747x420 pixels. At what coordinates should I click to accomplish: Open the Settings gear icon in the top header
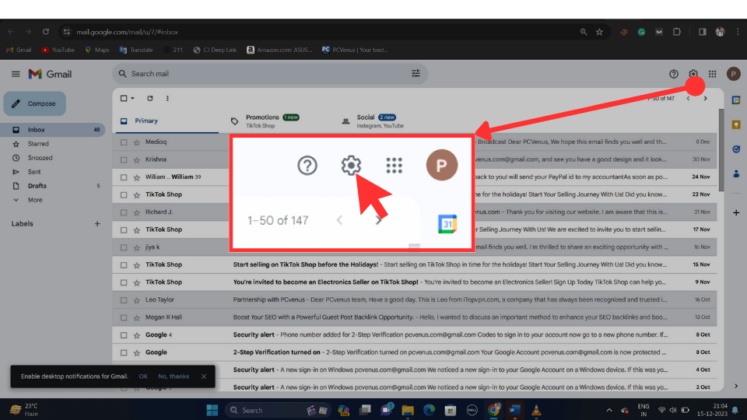[x=693, y=74]
